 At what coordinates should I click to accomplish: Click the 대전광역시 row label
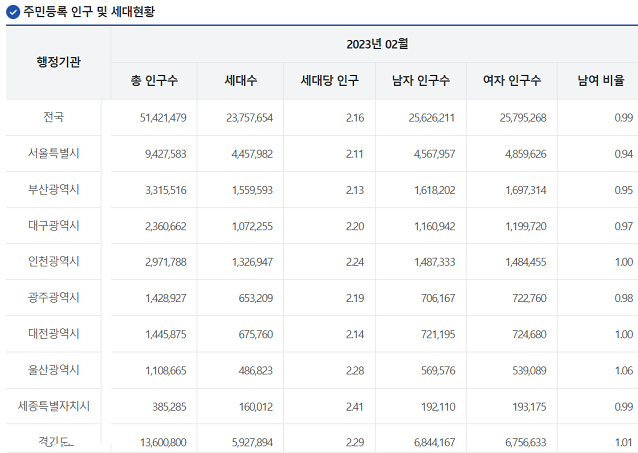(54, 334)
